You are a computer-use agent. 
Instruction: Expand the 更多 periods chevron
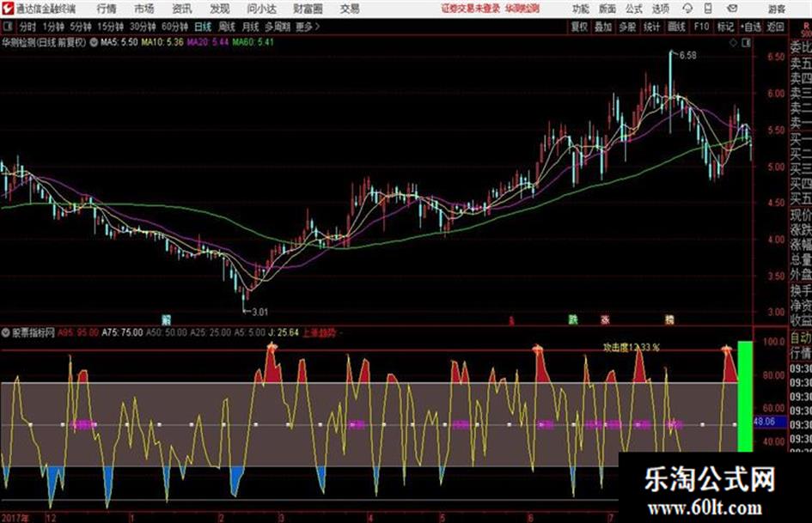[x=308, y=27]
